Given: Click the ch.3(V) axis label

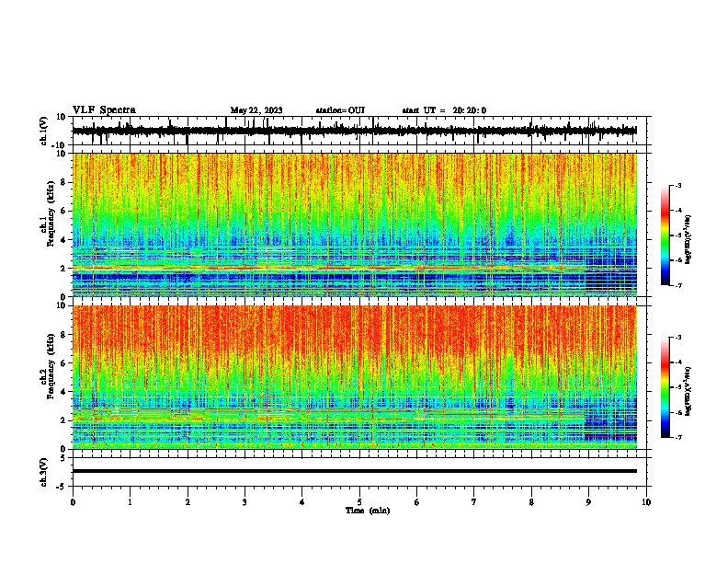Looking at the screenshot, I should (44, 472).
